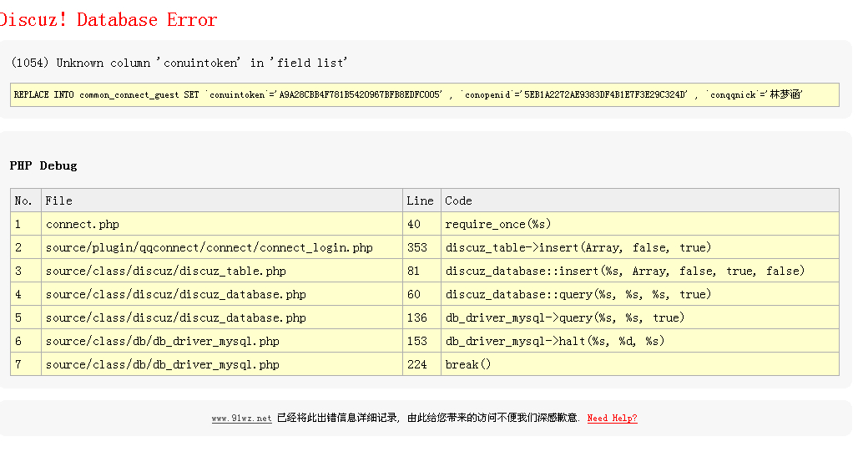
Task: Click the 'discuz_table->insert' code cell
Action: coord(640,247)
